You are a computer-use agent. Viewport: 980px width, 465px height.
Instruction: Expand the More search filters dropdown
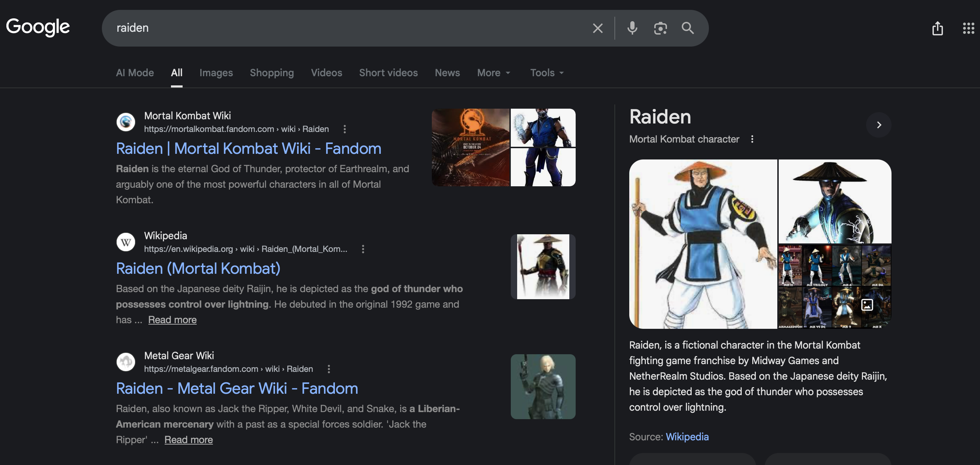point(494,73)
